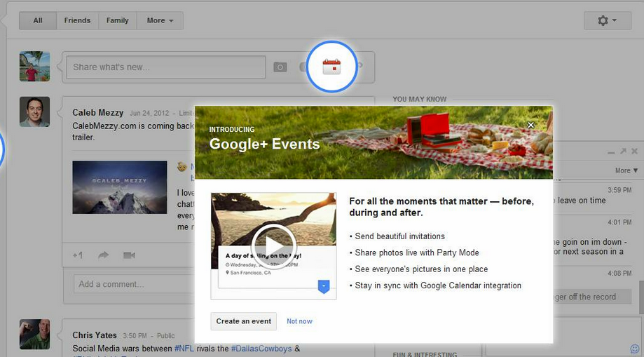The width and height of the screenshot is (644, 357).
Task: Click the Share what's new input box
Action: pyautogui.click(x=165, y=67)
